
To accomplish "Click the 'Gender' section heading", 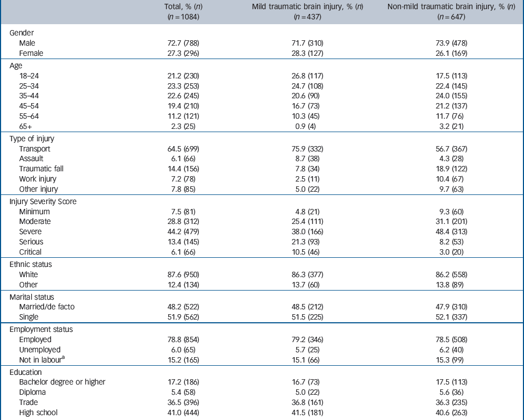I will [x=21, y=33].
